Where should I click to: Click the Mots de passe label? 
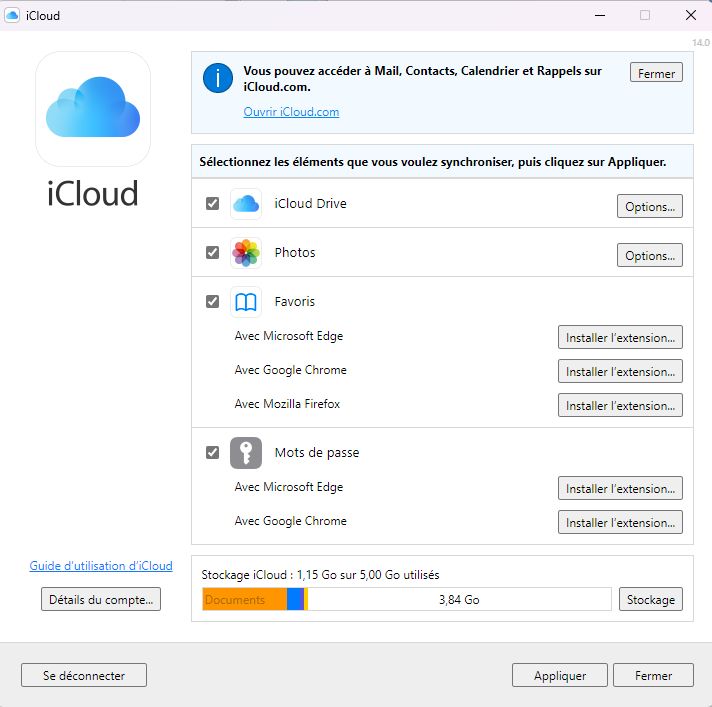click(317, 453)
